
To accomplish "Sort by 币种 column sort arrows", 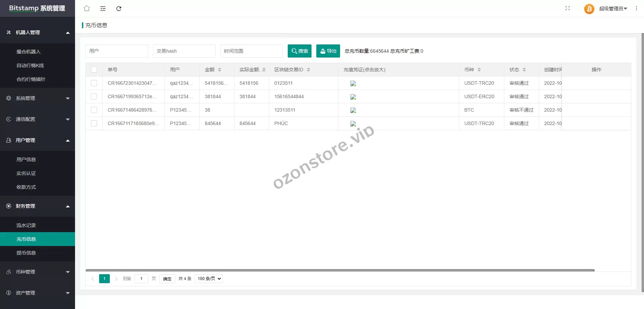I will 479,70.
